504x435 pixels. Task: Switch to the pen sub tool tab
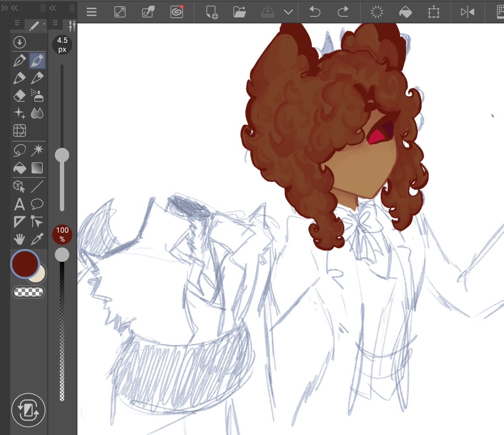coord(35,25)
